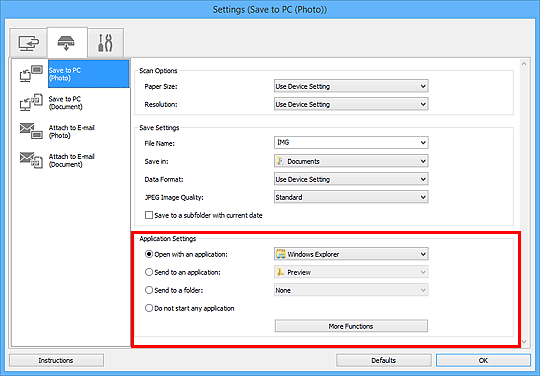Screen dimensions: 540x376
Task: Open the Paper Size dropdown
Action: [x=351, y=86]
